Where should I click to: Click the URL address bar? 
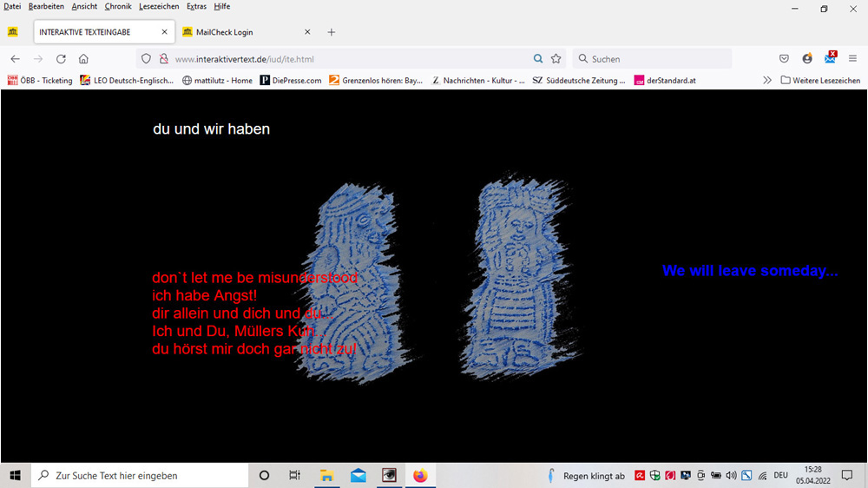(347, 59)
